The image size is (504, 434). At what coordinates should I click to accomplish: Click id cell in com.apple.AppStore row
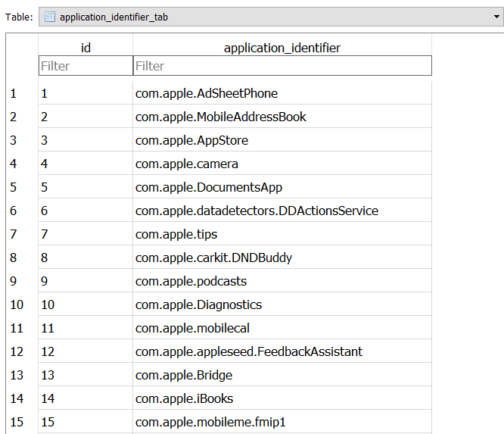[x=86, y=140]
